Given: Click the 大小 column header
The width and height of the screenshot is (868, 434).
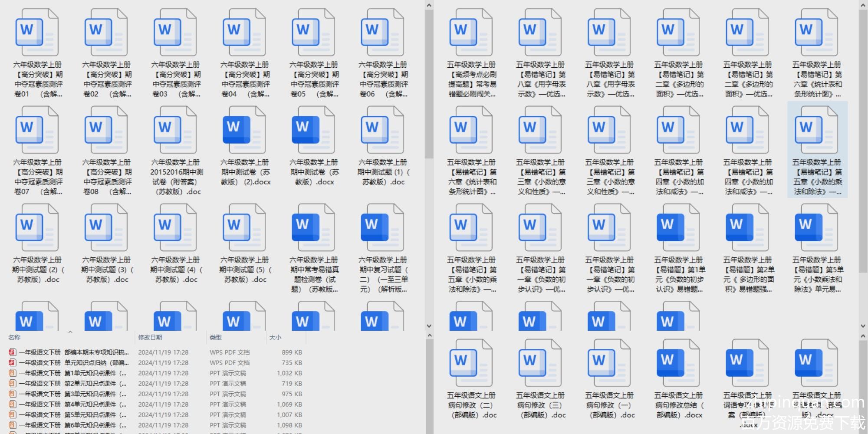Looking at the screenshot, I should (x=275, y=337).
